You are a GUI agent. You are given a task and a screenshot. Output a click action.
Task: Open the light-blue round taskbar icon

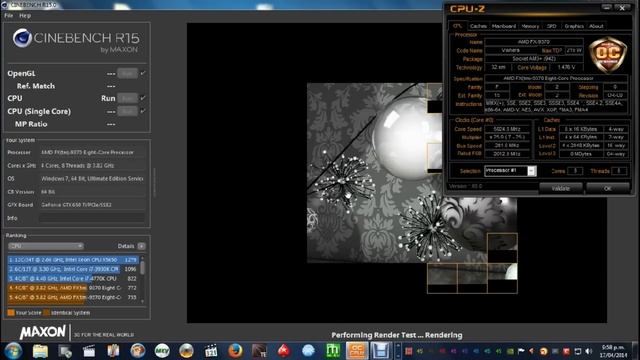point(309,351)
